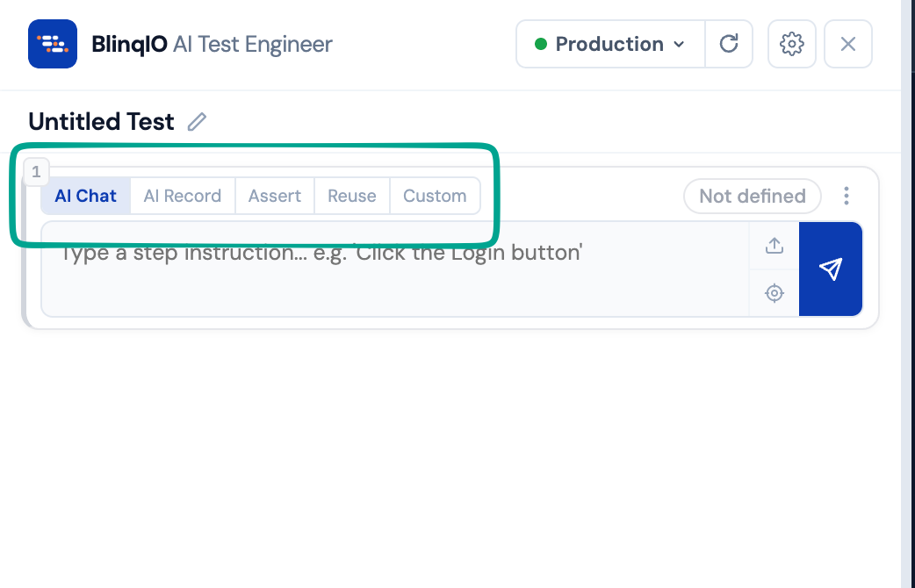Click the Untitled Test title

pyautogui.click(x=100, y=122)
